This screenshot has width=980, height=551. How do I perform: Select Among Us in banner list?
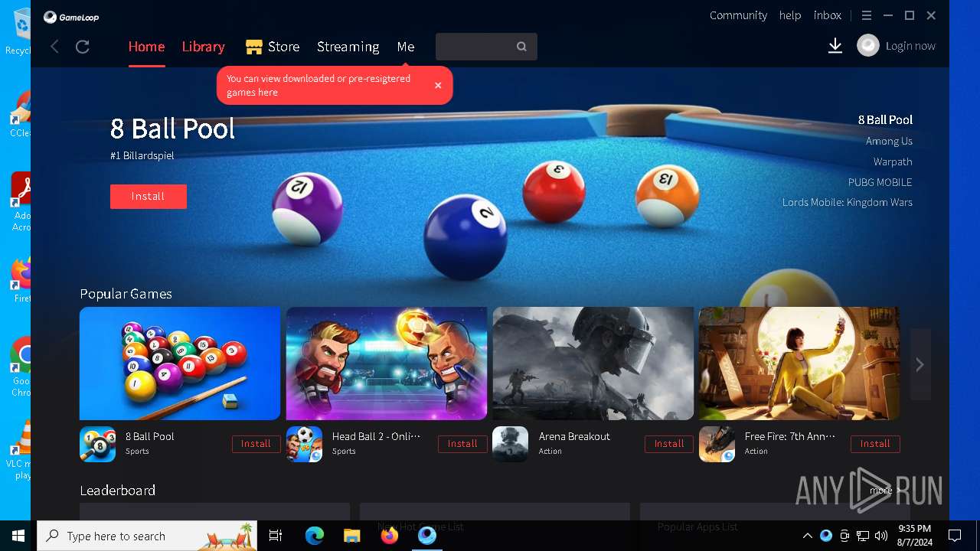(889, 141)
